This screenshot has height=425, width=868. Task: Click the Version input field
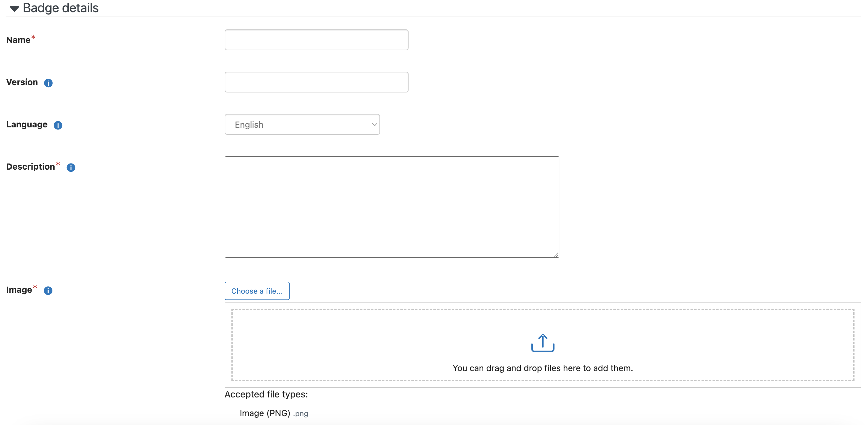point(316,82)
